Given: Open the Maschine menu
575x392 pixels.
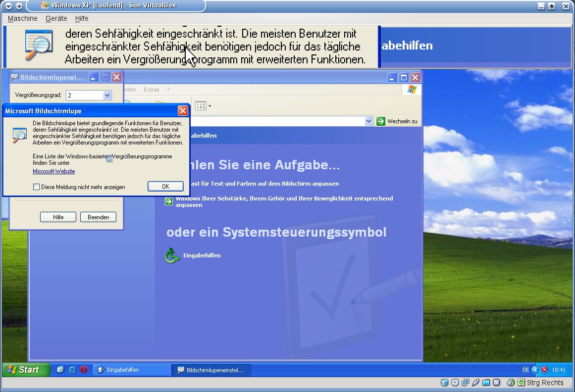Looking at the screenshot, I should (22, 18).
